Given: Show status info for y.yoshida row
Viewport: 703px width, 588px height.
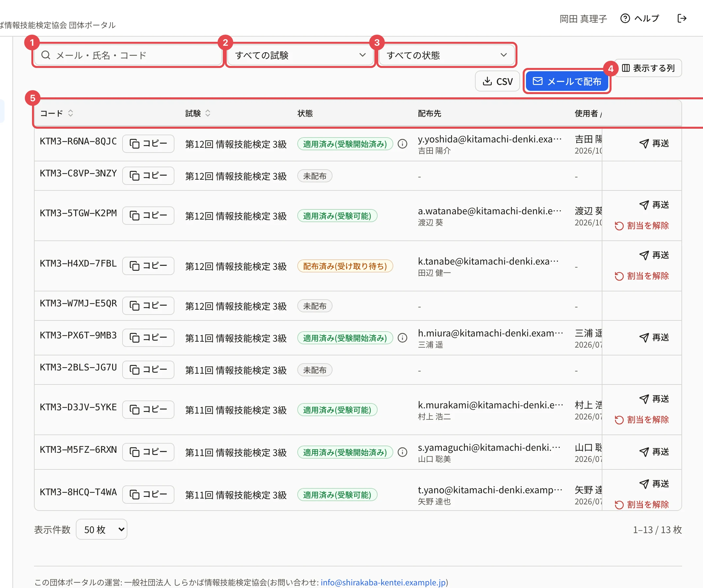Looking at the screenshot, I should [402, 144].
